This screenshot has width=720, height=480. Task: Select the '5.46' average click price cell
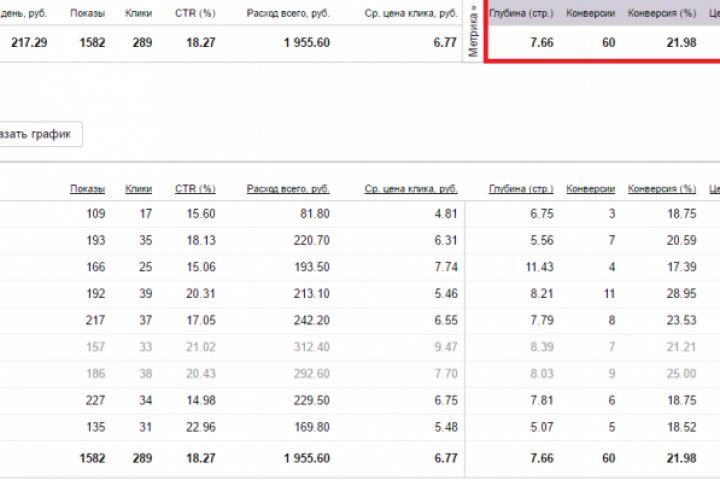click(x=446, y=294)
